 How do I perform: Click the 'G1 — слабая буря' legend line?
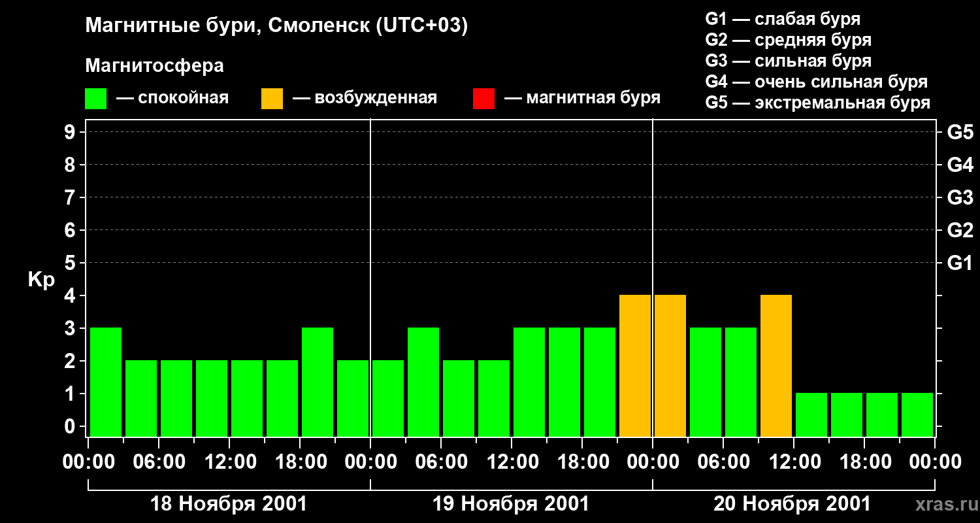point(783,19)
